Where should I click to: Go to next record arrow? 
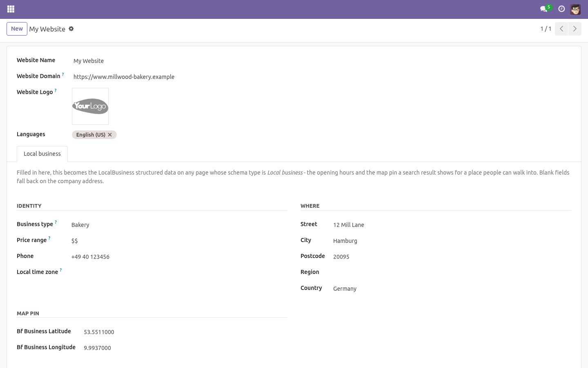575,29
